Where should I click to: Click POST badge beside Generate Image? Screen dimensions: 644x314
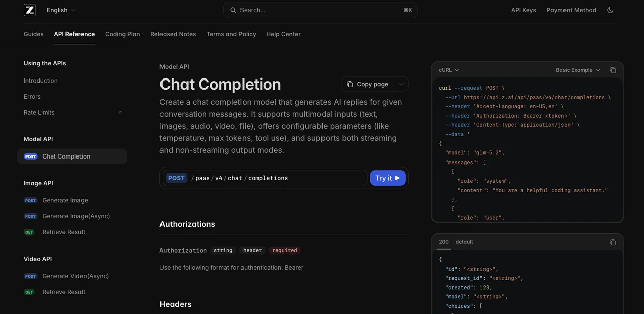click(30, 201)
